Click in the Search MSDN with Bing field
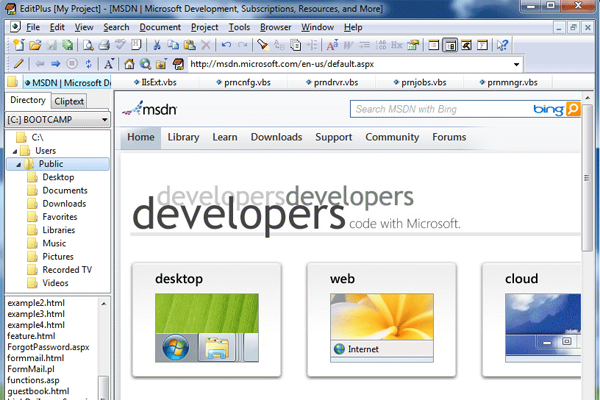 click(x=440, y=109)
